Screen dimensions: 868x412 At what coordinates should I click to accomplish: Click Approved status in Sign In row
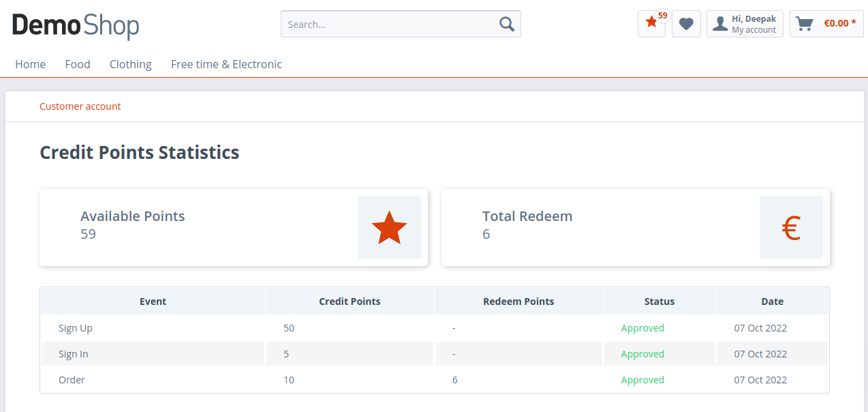(x=642, y=354)
